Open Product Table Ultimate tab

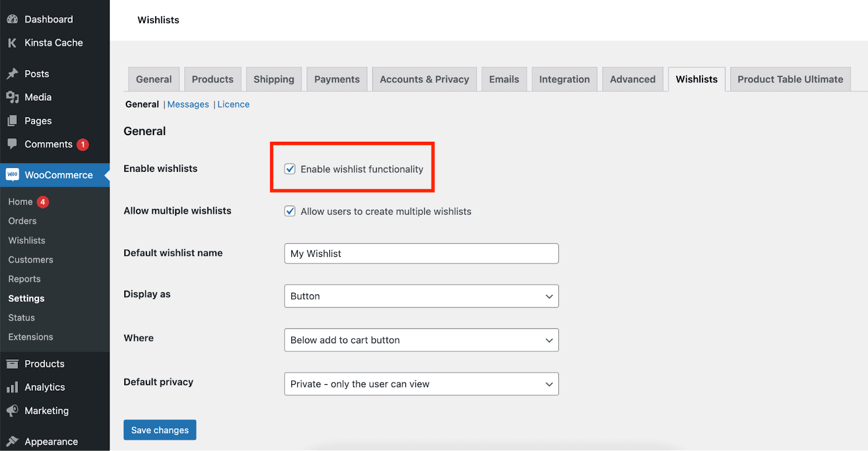(x=790, y=79)
